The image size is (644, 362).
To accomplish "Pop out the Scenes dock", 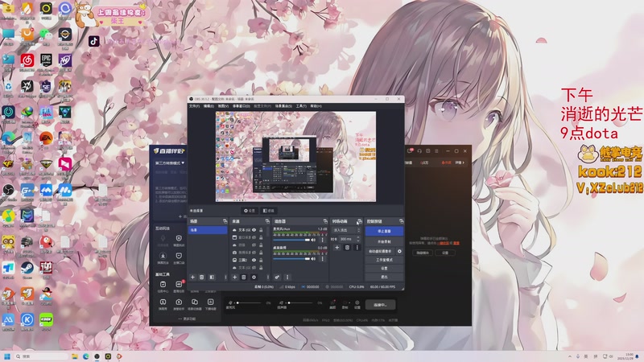I will point(225,221).
